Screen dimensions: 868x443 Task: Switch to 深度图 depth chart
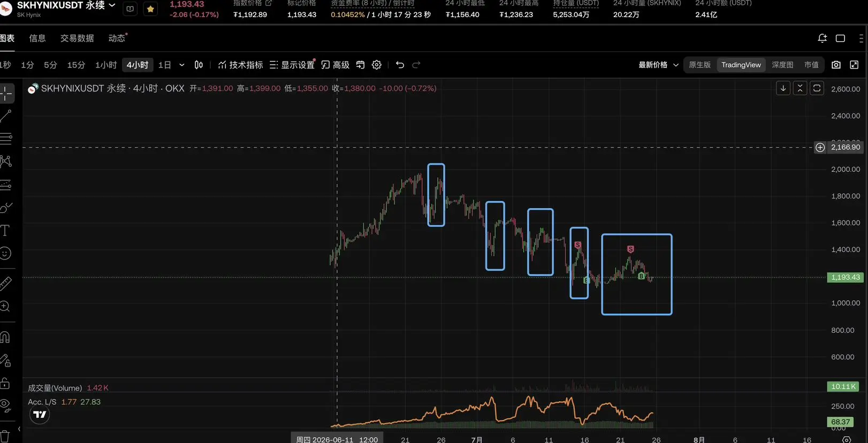(x=782, y=65)
